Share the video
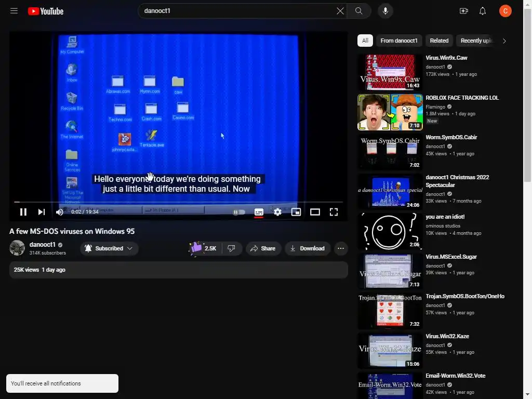Viewport: 532px width, 399px height. pos(263,248)
